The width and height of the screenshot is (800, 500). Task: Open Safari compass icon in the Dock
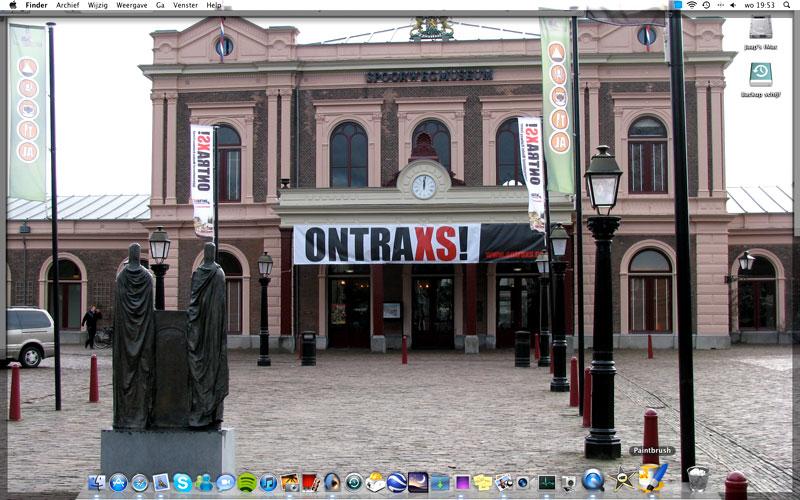[140, 482]
